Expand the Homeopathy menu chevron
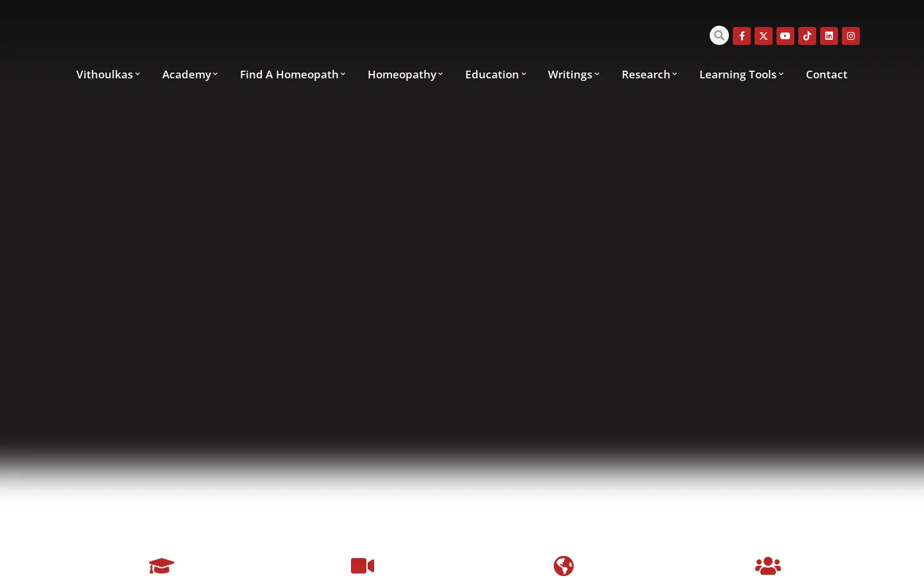Screen dimensions: 924x578 click(x=440, y=74)
